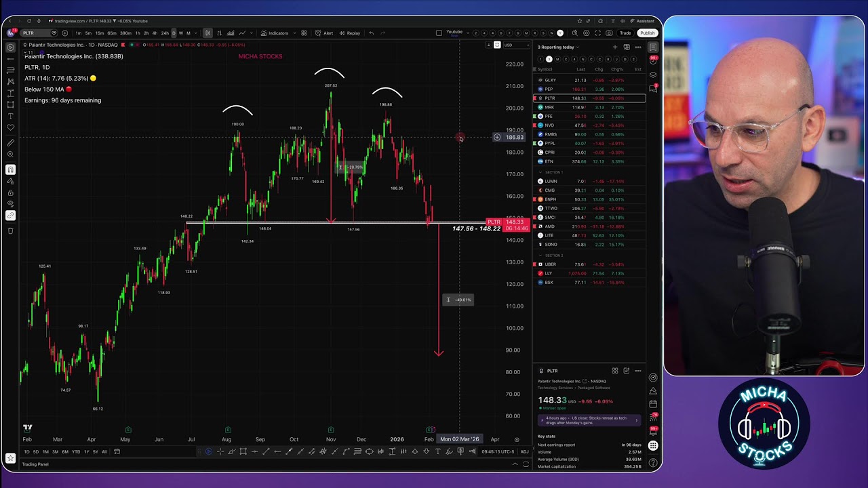The width and height of the screenshot is (868, 488).
Task: Collapse SECTION 2 in the watchlist
Action: click(x=540, y=256)
